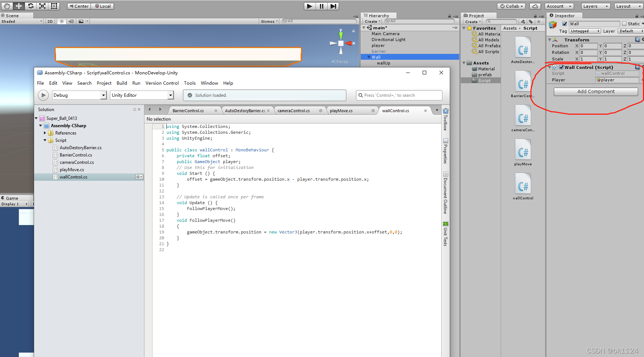Save the Project search with star icon
The image size is (644, 357).
tap(538, 22)
